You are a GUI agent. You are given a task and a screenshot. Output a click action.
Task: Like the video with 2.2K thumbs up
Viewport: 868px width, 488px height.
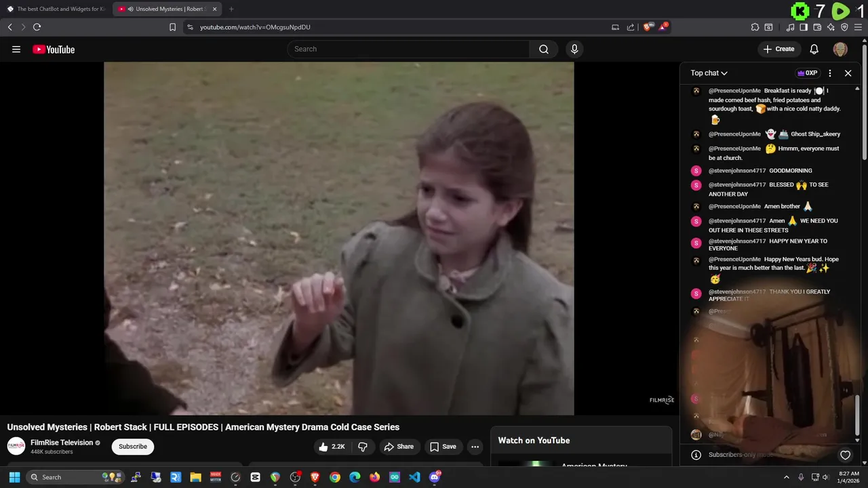[332, 447]
